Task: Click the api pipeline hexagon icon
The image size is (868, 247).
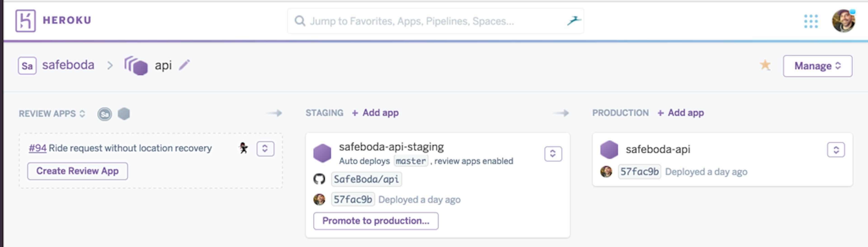Action: 136,66
